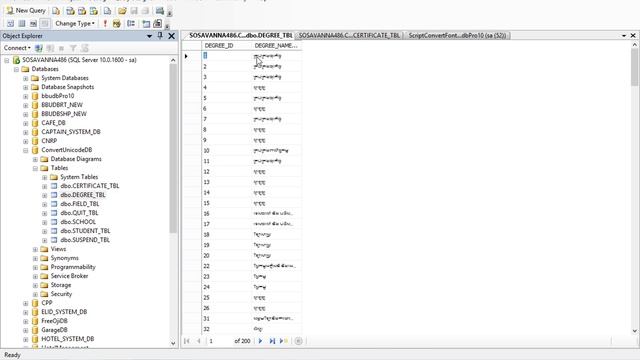
Task: Click the Object Explorer vertical scrollbar thumb
Action: (x=173, y=149)
